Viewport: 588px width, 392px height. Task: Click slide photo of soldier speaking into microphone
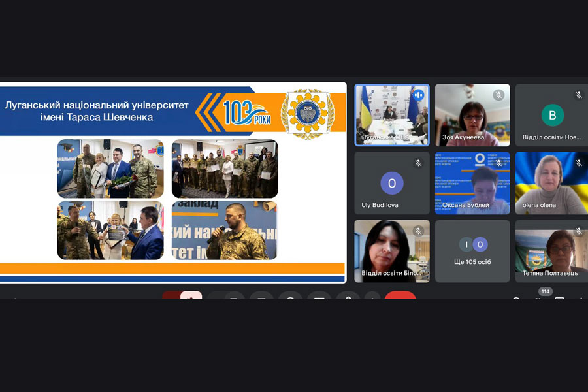tap(225, 230)
